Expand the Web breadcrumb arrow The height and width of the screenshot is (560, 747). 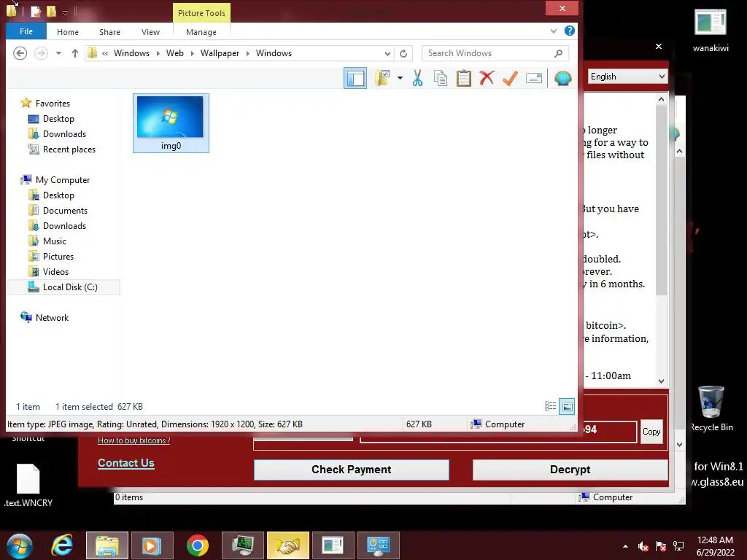click(192, 53)
